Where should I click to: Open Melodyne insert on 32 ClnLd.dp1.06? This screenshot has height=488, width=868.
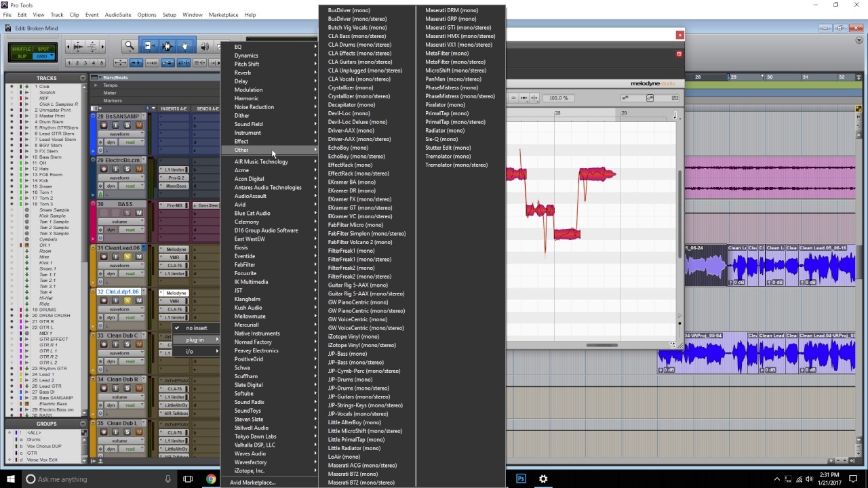pyautogui.click(x=175, y=293)
